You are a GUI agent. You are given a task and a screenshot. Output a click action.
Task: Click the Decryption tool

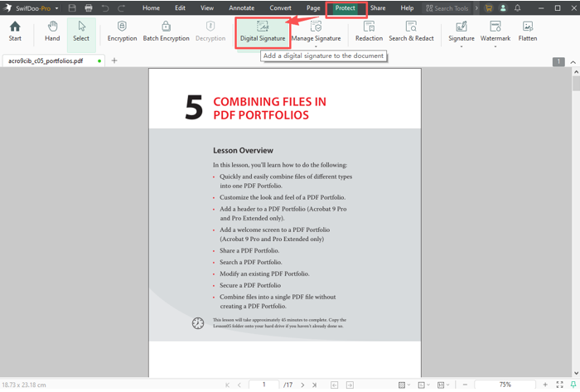coord(210,31)
